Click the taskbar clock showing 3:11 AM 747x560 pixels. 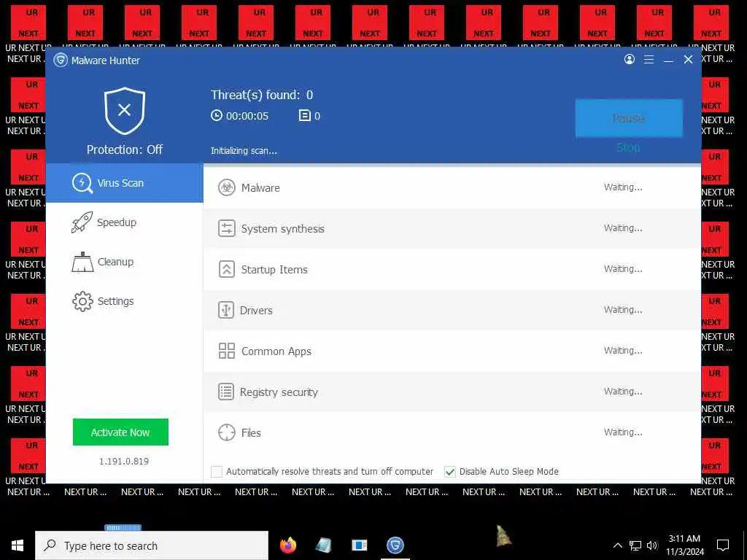pyautogui.click(x=684, y=545)
